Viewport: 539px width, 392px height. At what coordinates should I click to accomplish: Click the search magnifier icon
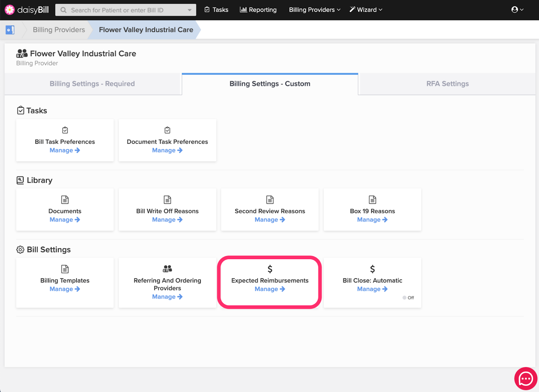pos(63,10)
